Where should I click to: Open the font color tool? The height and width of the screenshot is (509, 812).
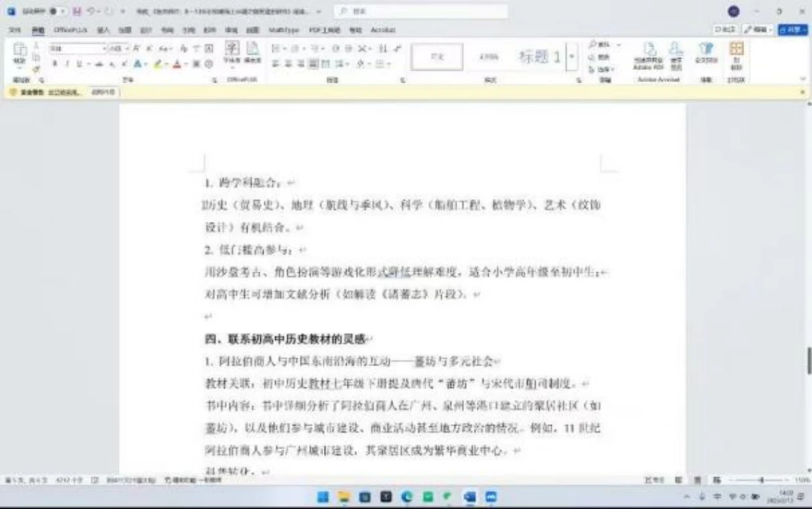coord(177,64)
